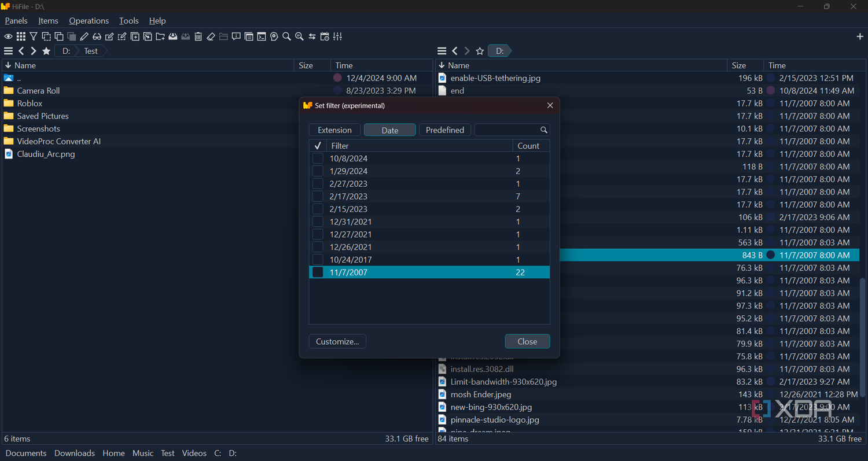Go back in the left panel
868x461 pixels.
click(21, 51)
